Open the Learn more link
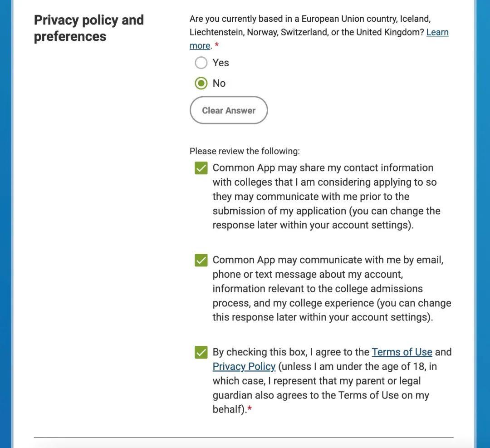 click(x=437, y=32)
